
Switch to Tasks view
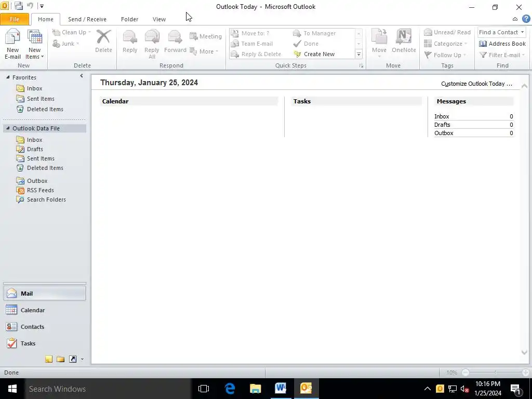(45, 343)
